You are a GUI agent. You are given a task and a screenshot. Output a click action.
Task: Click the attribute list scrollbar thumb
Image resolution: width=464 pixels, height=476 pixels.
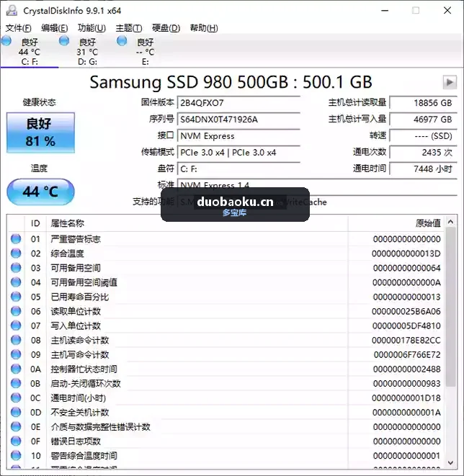(x=450, y=307)
